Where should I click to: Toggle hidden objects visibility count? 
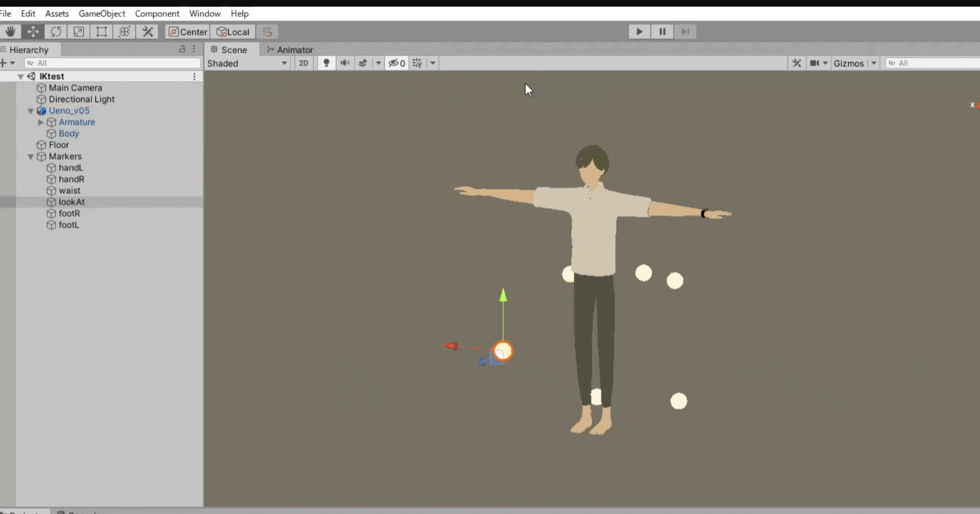(x=397, y=63)
